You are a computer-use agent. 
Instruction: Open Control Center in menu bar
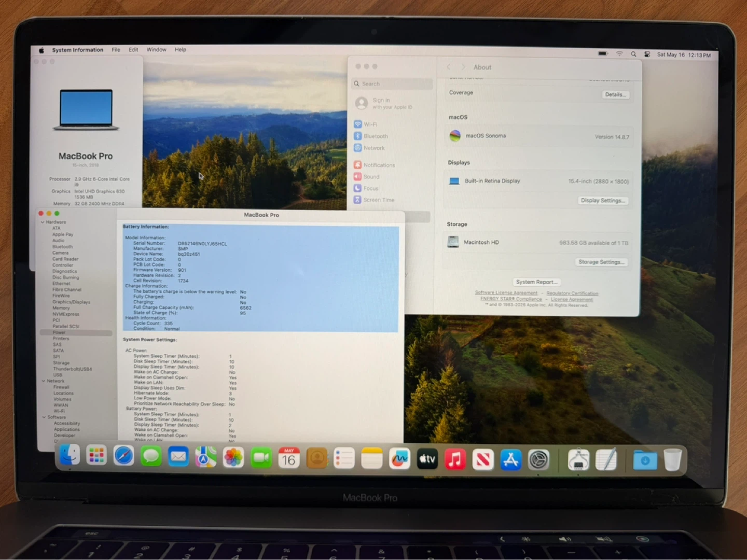click(647, 54)
